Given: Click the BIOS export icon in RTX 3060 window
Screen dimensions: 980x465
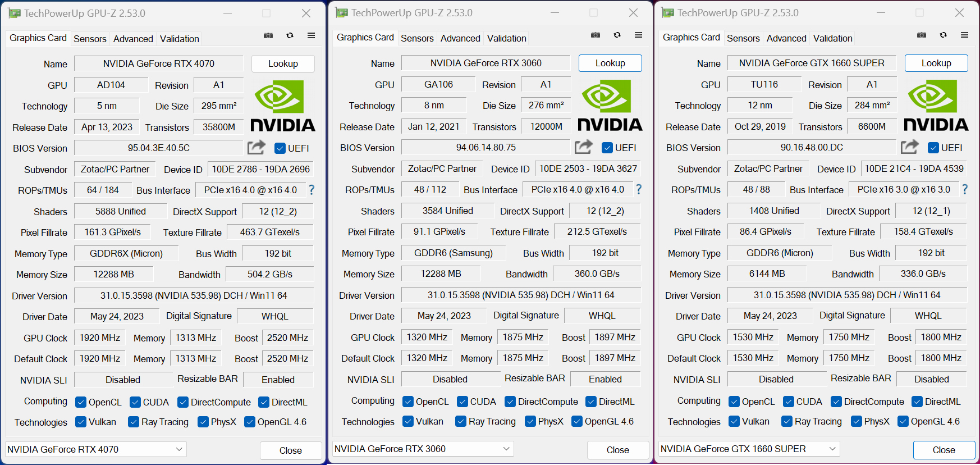Looking at the screenshot, I should click(584, 147).
